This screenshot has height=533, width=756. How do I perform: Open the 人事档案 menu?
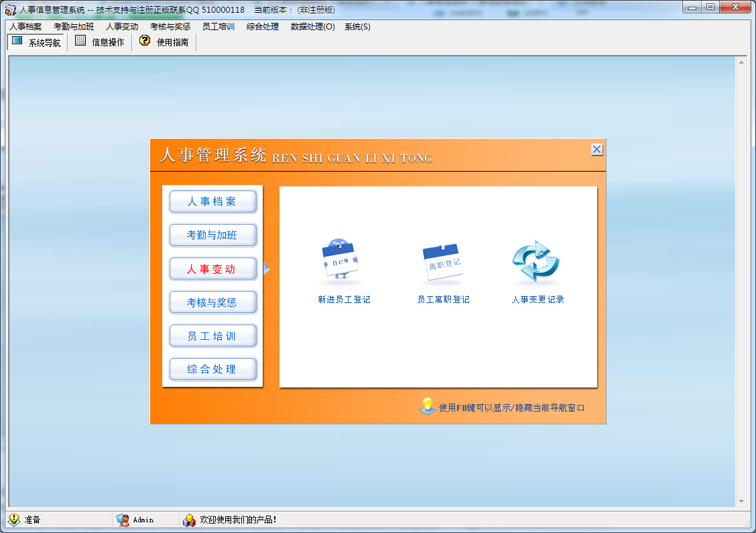[x=25, y=27]
